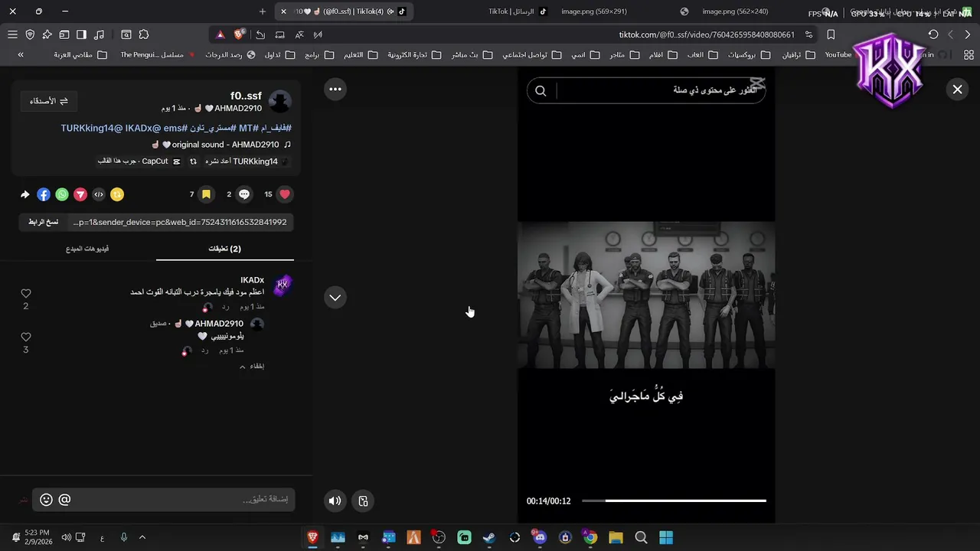
Task: Switch to the تعليقات (2) tab
Action: [x=225, y=249]
